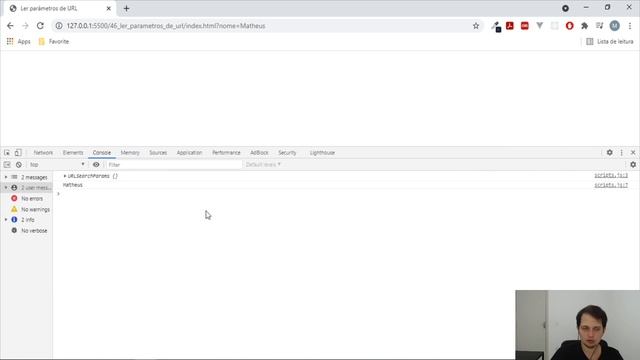Image resolution: width=640 pixels, height=360 pixels.
Task: Expand the 2 messages group
Action: 6,177
